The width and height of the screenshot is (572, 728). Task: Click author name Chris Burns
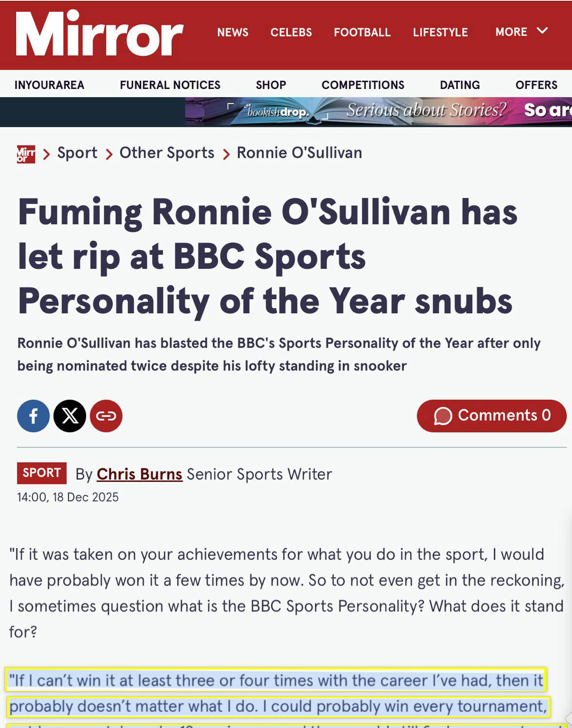coord(139,474)
